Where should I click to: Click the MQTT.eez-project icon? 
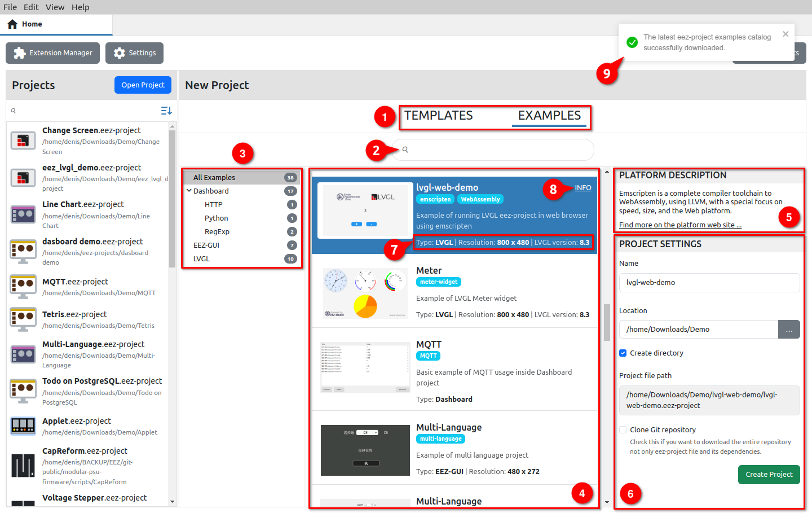tap(23, 287)
